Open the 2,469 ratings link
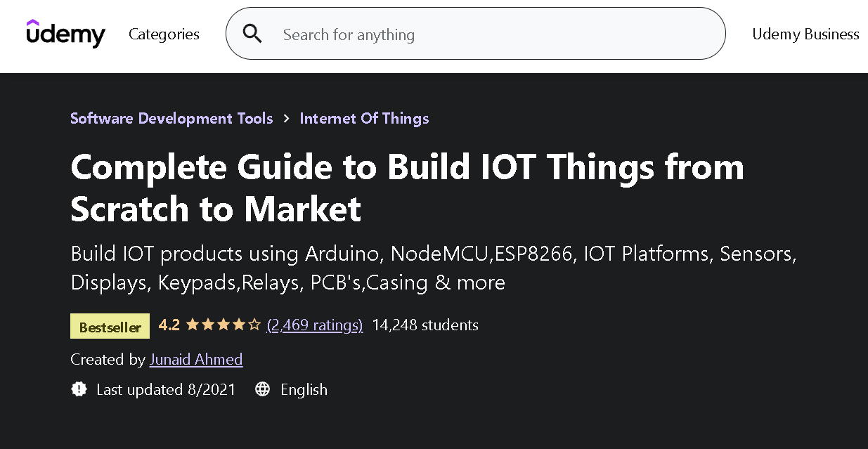Screen dimensions: 868x449 (x=315, y=325)
